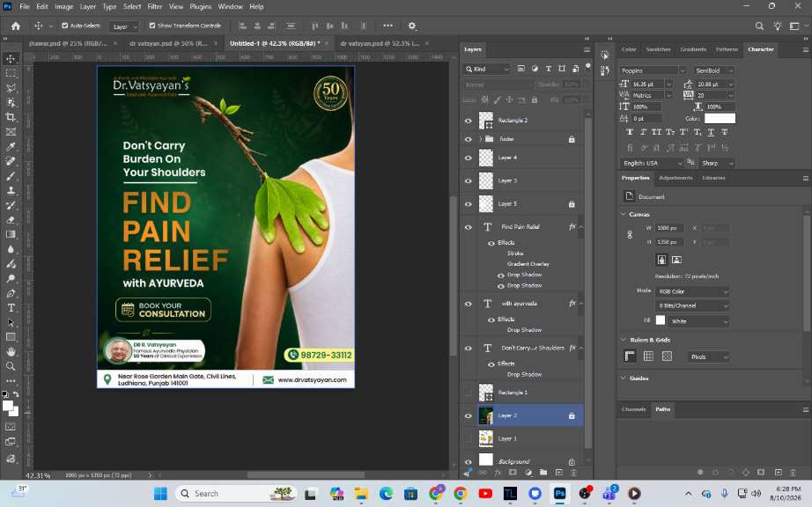Screen dimensions: 812x507
Task: Switch to dr vatsyan.psd 50% document tab
Action: 168,43
